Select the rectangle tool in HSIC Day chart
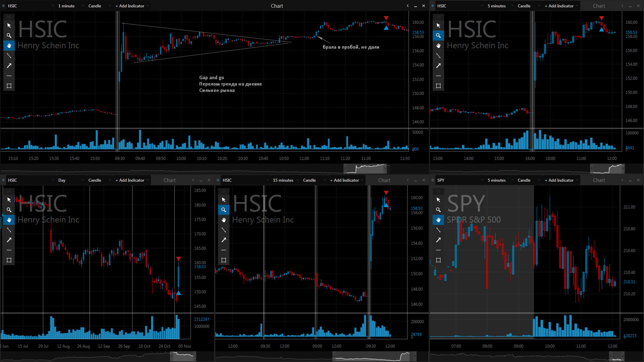The height and width of the screenshot is (362, 644). pos(9,260)
